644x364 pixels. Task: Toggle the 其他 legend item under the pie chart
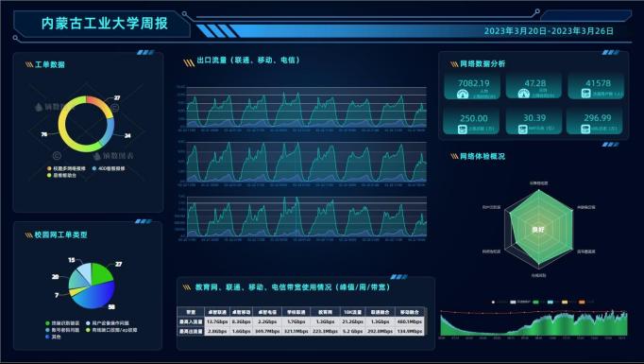pos(53,337)
